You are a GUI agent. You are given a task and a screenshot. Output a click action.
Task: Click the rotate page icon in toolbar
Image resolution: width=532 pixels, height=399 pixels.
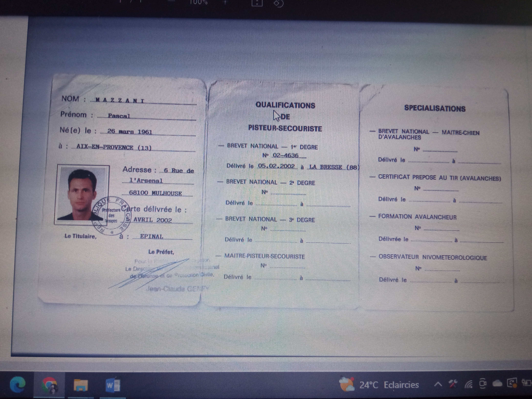click(279, 3)
